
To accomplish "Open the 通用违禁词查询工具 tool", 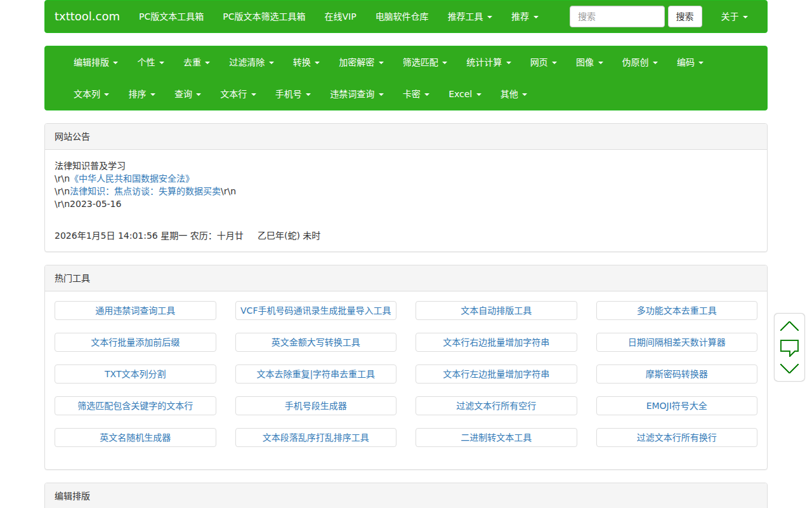I will [x=135, y=311].
